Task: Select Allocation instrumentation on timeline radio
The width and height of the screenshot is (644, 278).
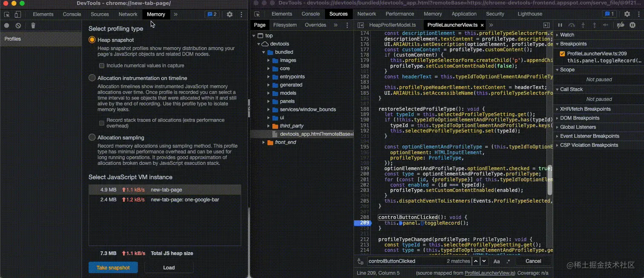Action: tap(92, 78)
